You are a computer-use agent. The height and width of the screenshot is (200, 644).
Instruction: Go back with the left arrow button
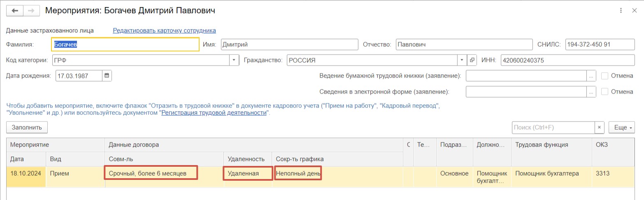coord(14,11)
